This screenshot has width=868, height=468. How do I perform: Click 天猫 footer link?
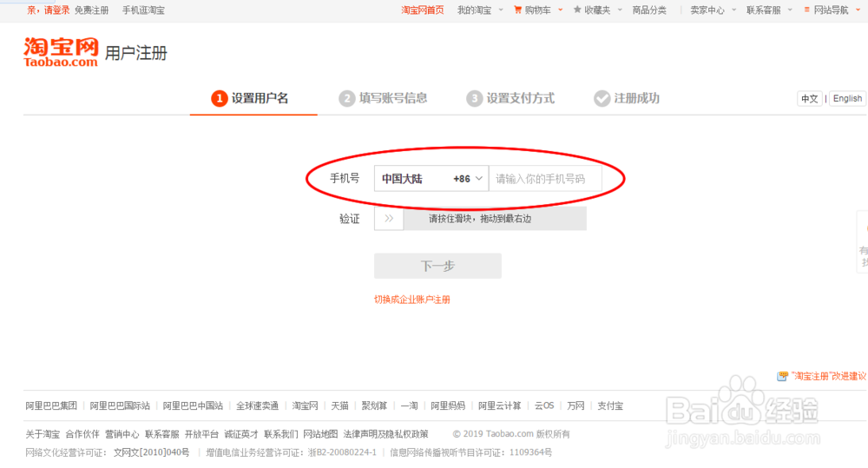click(x=340, y=406)
